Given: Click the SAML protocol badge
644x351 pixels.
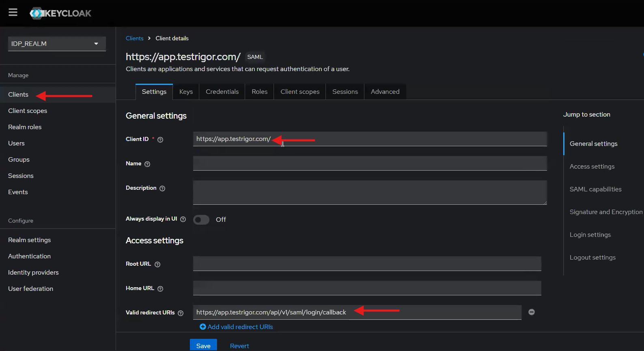Looking at the screenshot, I should 255,57.
